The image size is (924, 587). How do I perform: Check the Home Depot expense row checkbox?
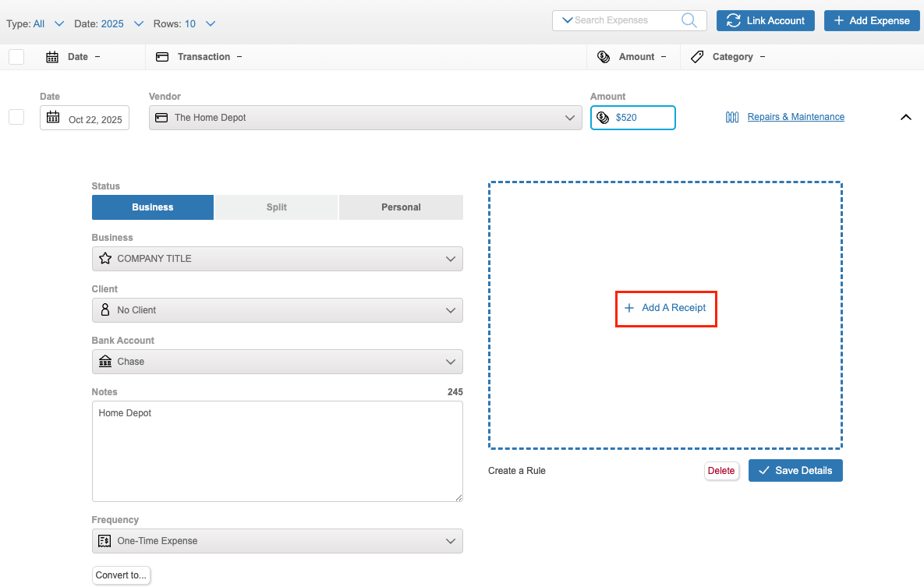pos(16,117)
